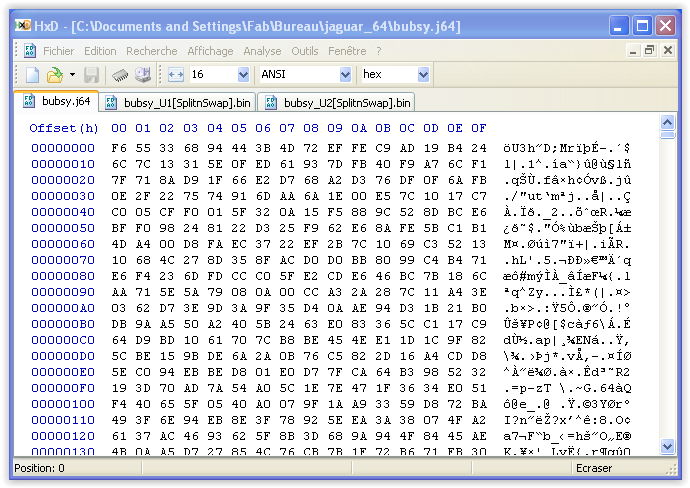
Task: Open the Outils menu
Action: (305, 51)
